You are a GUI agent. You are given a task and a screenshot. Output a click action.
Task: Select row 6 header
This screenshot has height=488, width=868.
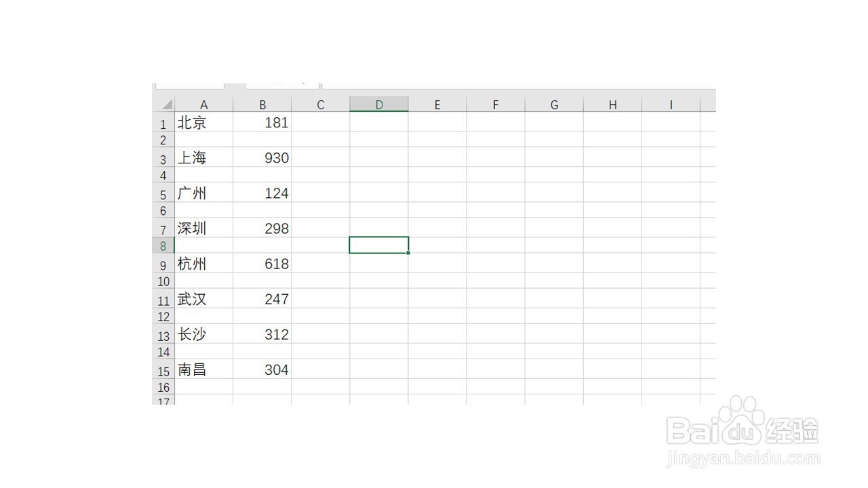click(163, 210)
